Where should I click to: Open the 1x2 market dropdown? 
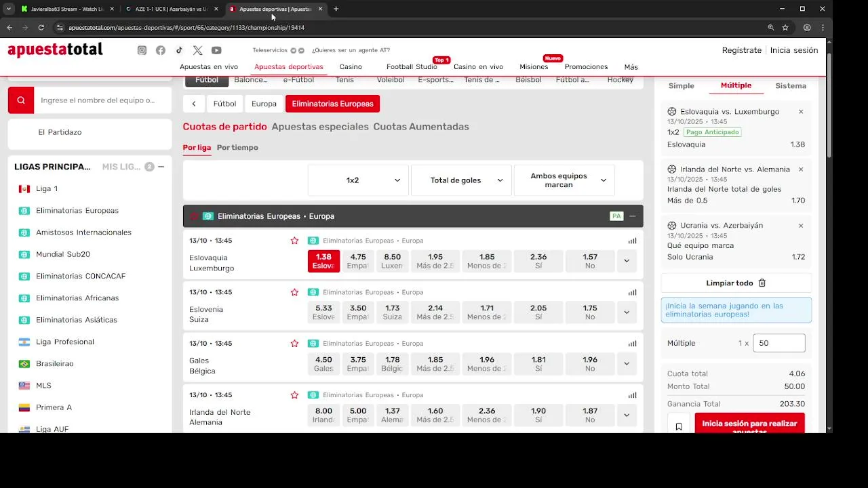click(x=358, y=180)
